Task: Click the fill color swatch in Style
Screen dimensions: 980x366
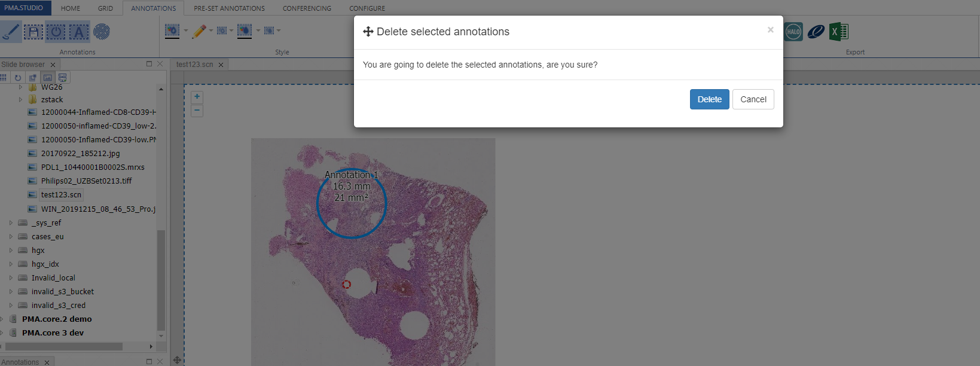Action: point(172,31)
